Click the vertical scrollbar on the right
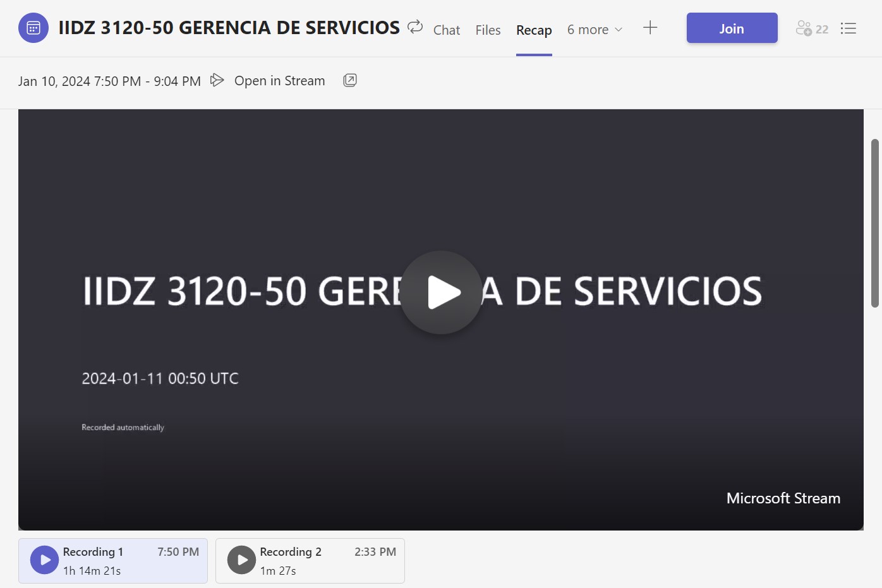Screen dimensions: 882x588 [x=875, y=223]
